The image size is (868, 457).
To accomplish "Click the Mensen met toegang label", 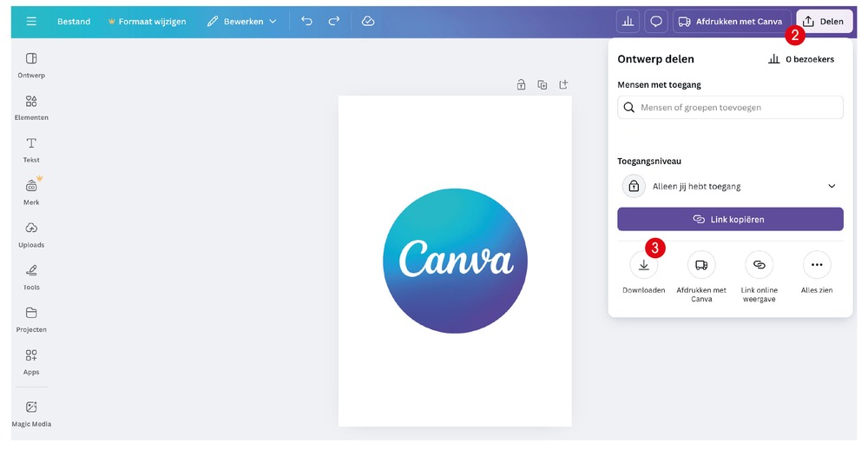I will pos(659,85).
